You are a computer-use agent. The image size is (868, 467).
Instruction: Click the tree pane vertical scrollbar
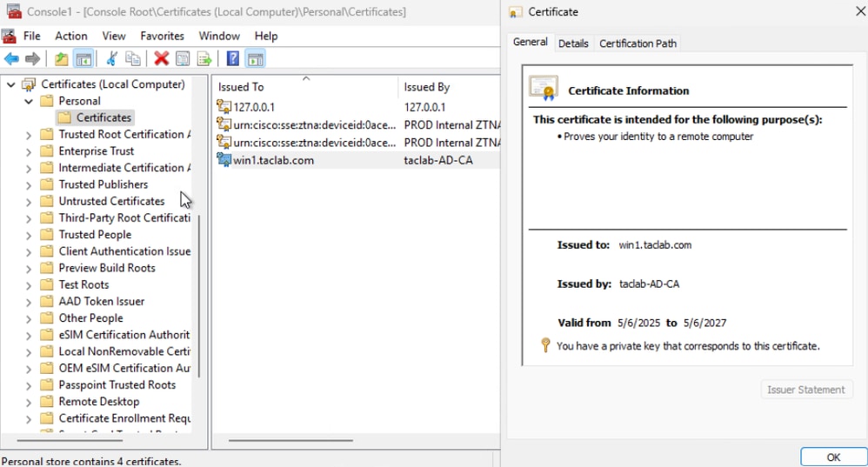pyautogui.click(x=198, y=296)
